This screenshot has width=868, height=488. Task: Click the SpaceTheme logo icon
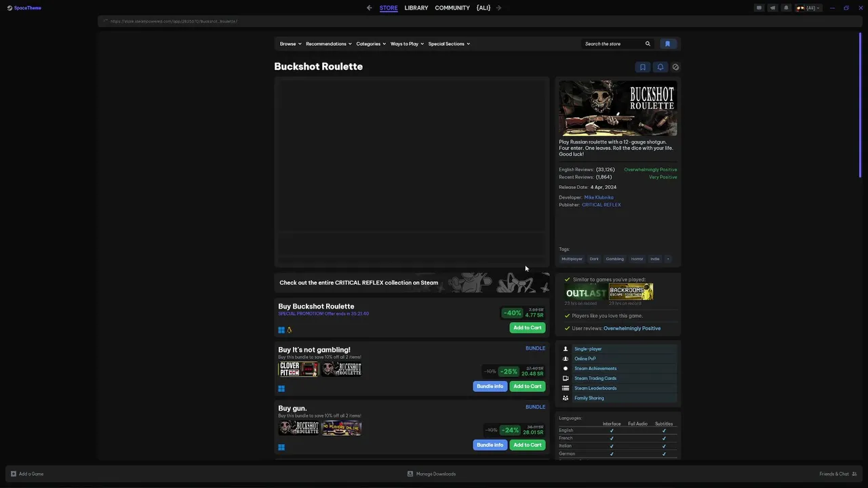9,8
